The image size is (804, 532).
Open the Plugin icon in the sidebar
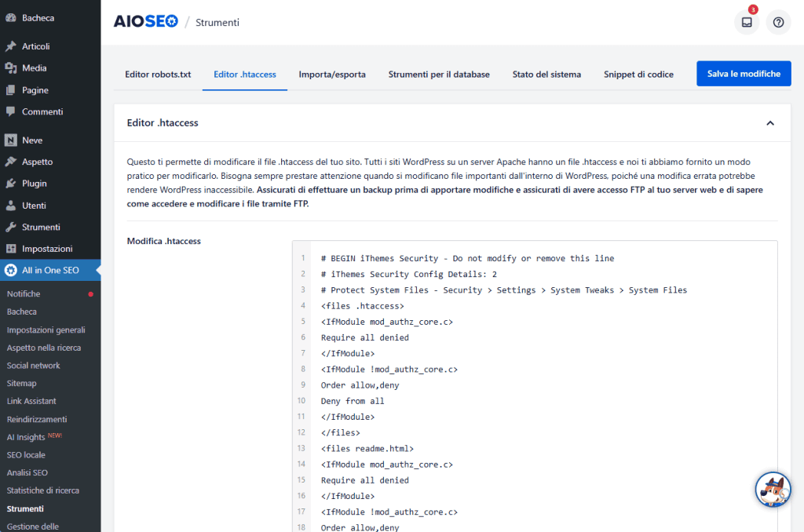[9, 183]
